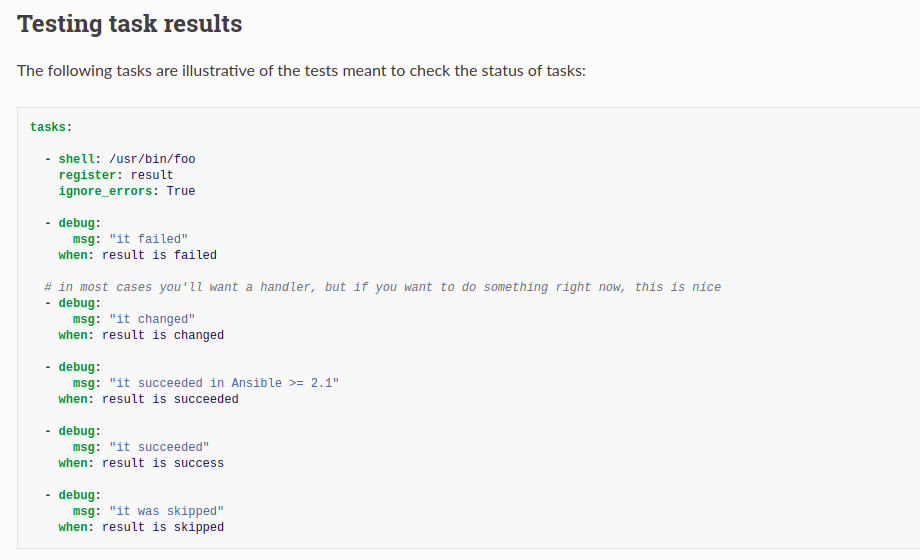
Task: Click the "it succeeded" message string
Action: [159, 447]
